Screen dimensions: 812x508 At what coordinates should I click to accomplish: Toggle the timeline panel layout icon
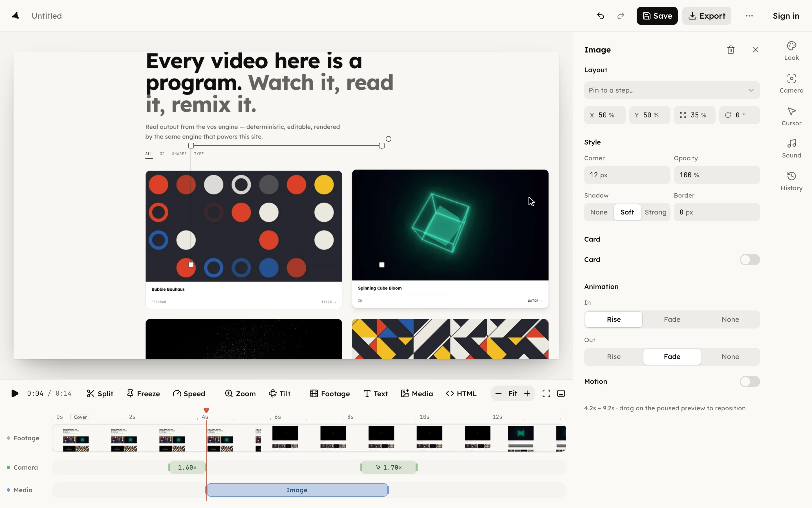coord(561,393)
